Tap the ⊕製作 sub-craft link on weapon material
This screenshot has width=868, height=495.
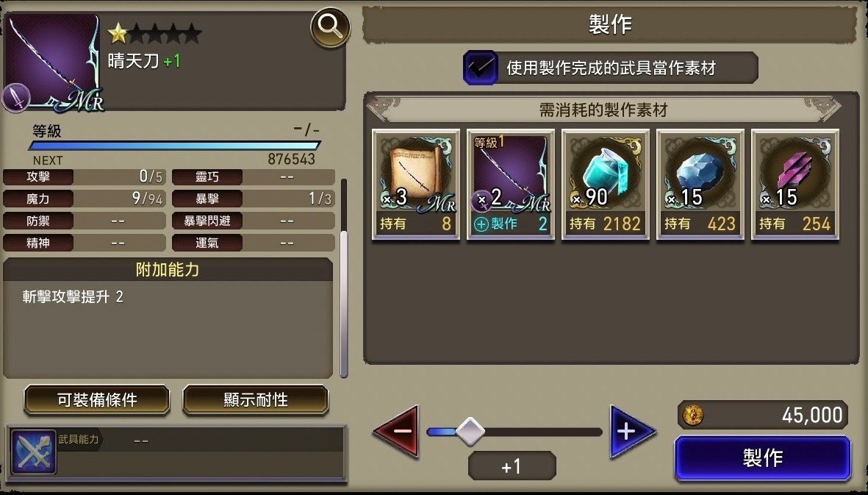[x=497, y=224]
